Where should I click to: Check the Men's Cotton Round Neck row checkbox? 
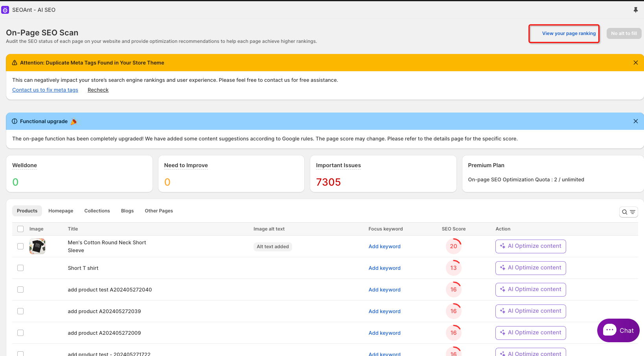point(20,246)
